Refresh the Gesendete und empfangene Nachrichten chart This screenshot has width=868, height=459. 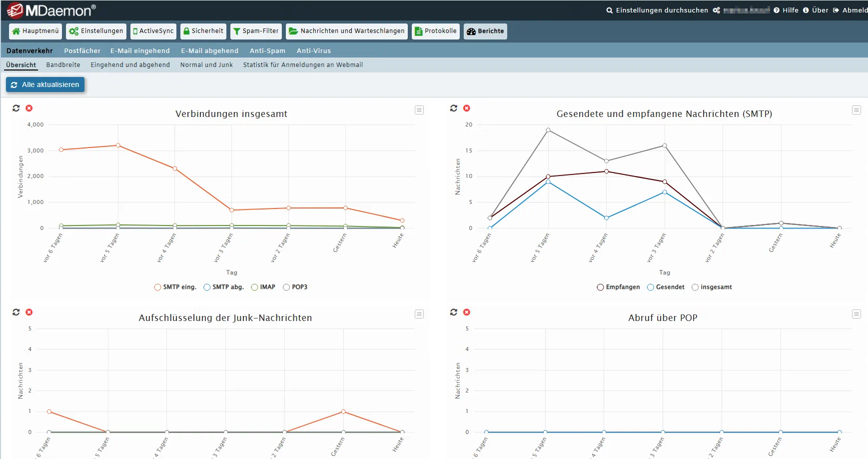point(454,108)
